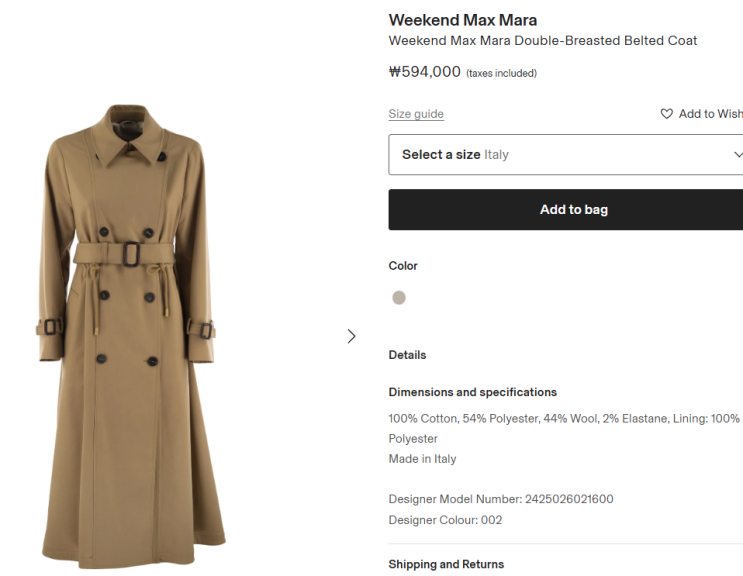Click the Designer Model Number line
Image resolution: width=743 pixels, height=576 pixels.
[x=500, y=499]
